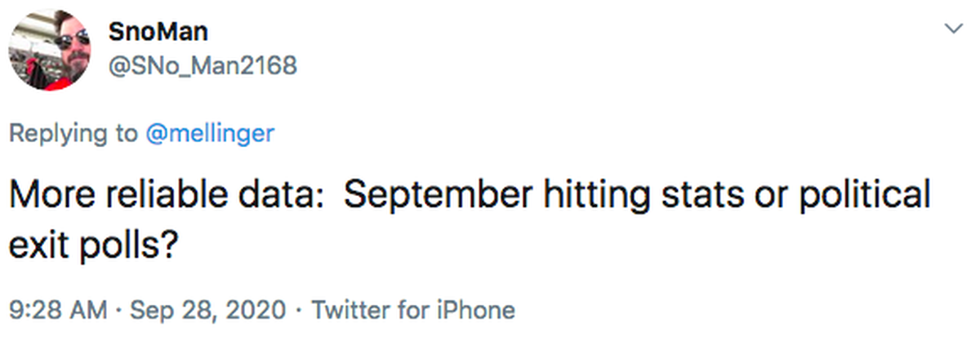Click the Replying to label
The width and height of the screenshot is (980, 344).
coord(74,134)
